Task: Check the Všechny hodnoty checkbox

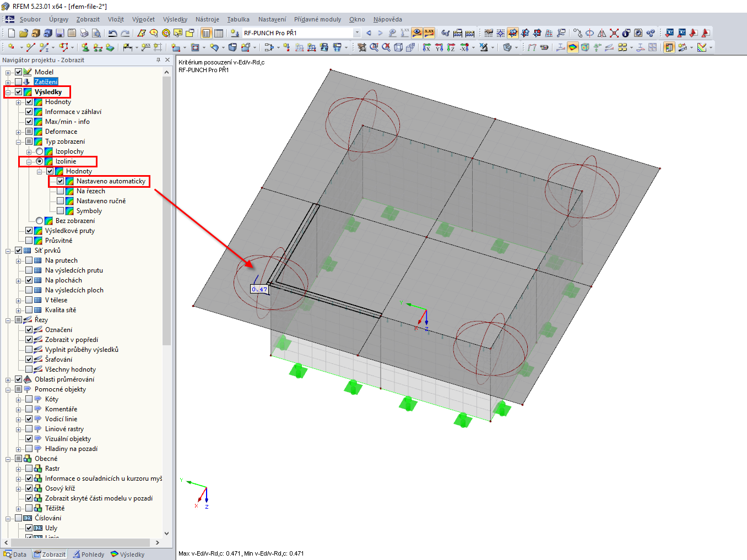Action: click(x=29, y=369)
